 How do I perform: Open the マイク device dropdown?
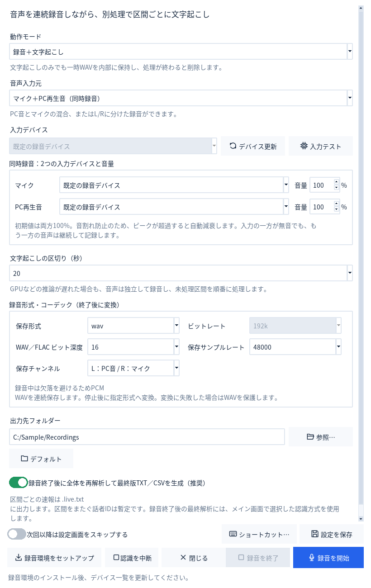286,185
